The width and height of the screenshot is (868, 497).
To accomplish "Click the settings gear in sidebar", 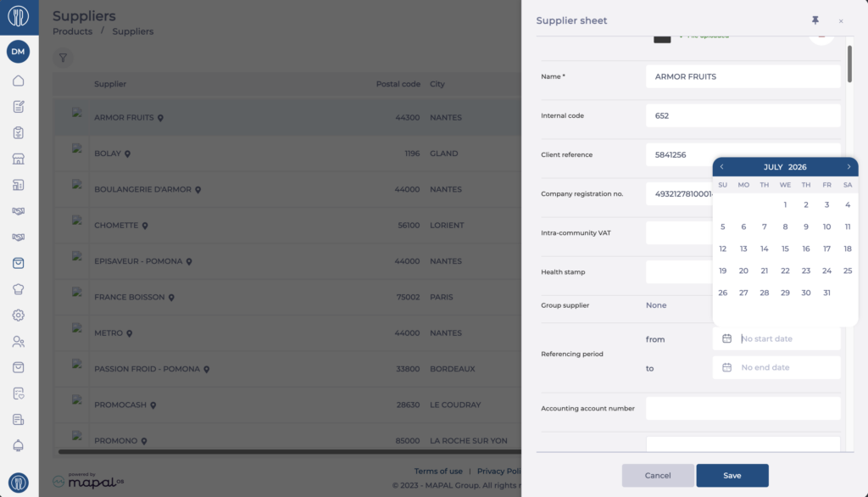I will coord(19,316).
